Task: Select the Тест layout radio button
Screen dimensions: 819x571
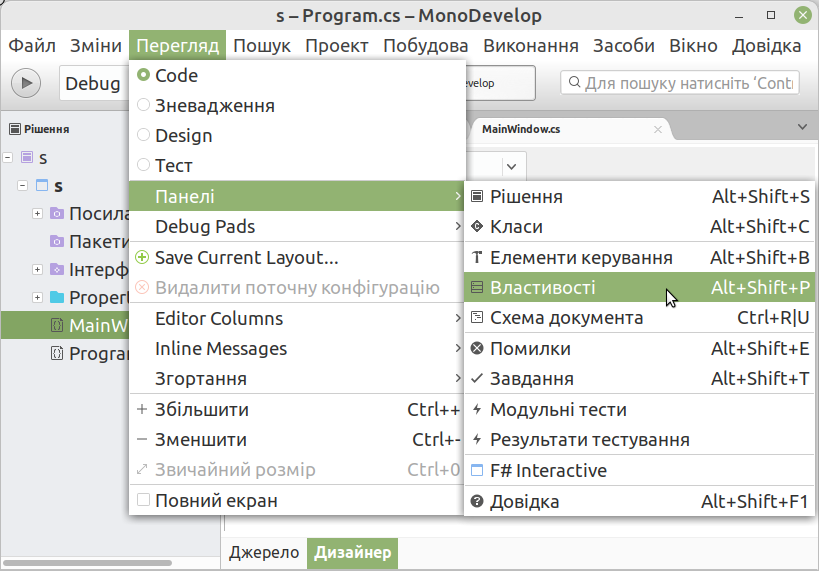Action: pyautogui.click(x=143, y=165)
